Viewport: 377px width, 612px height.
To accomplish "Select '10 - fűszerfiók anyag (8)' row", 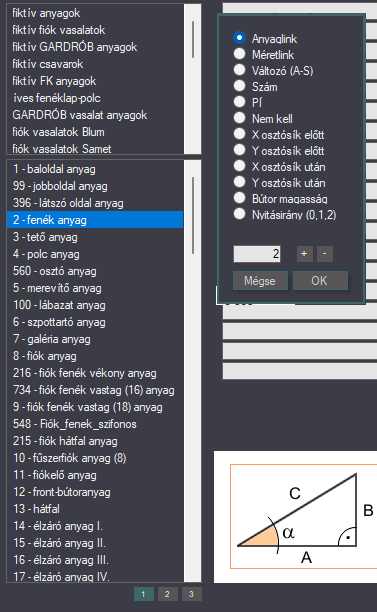I will pos(95,458).
